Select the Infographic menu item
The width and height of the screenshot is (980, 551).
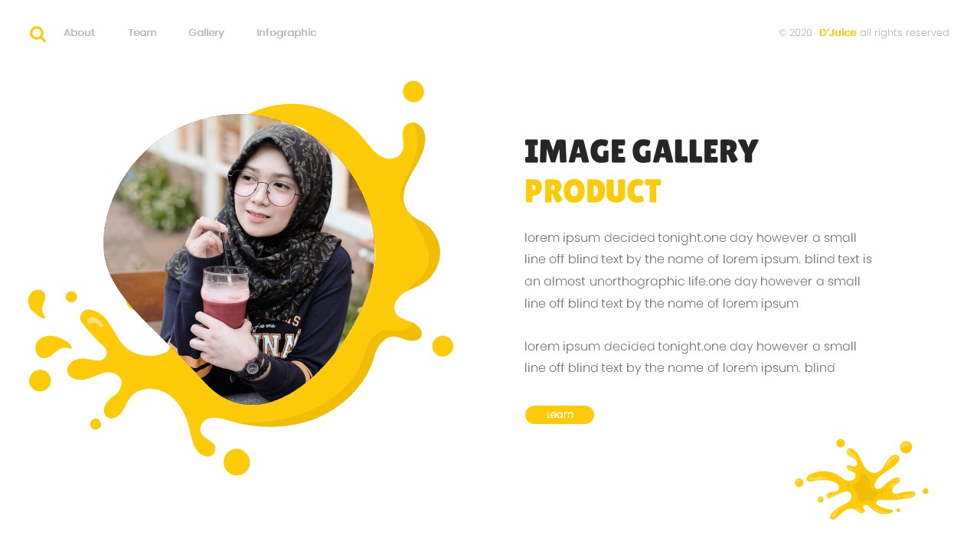coord(286,33)
